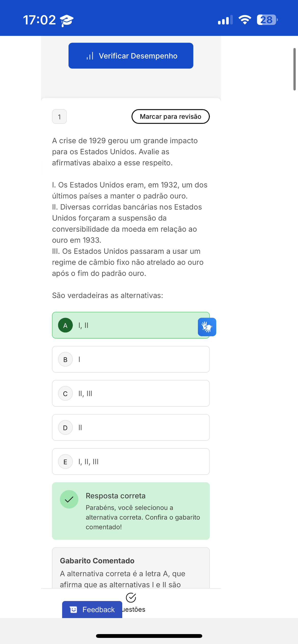Tap the checkmark circle icon above Questões
298x644 pixels.
(131, 598)
